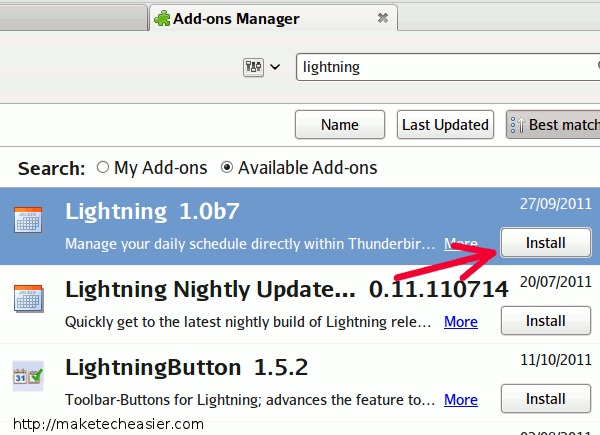Select the Available Add-ons radio button
The width and height of the screenshot is (600, 435).
pos(227,167)
